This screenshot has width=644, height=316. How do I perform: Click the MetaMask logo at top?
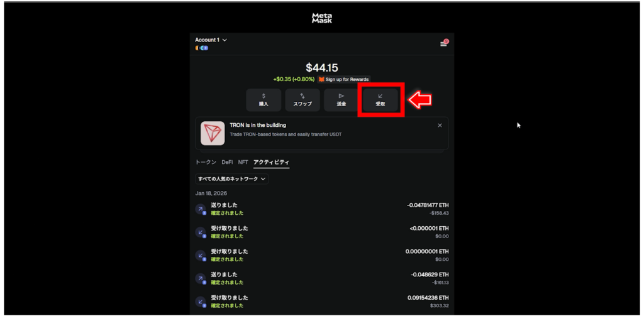pos(321,18)
